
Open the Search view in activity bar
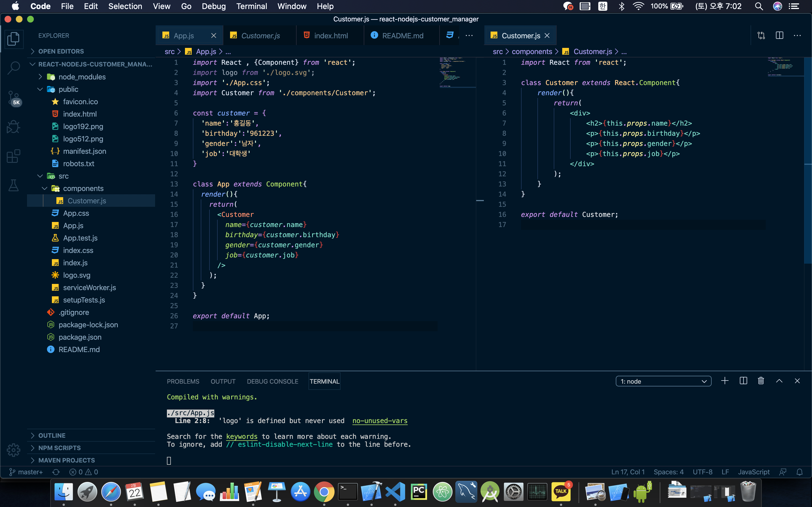14,67
